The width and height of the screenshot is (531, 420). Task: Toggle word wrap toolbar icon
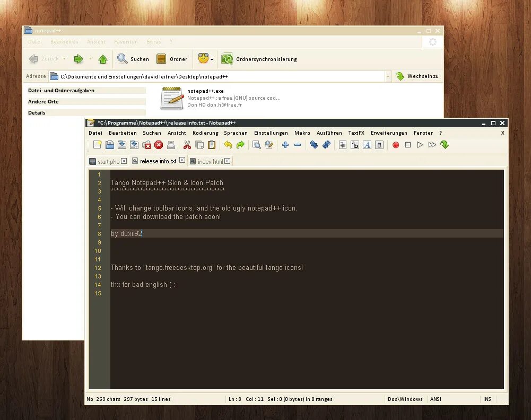pyautogui.click(x=343, y=145)
